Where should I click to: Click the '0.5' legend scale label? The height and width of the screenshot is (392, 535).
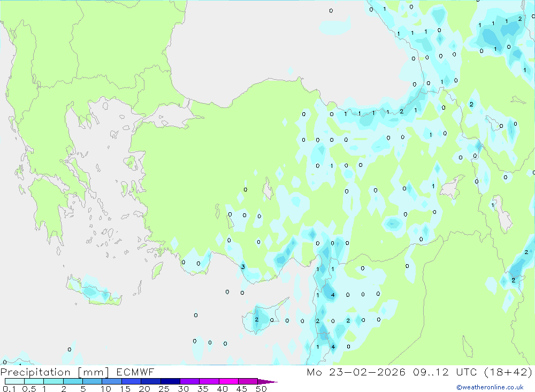click(x=29, y=389)
